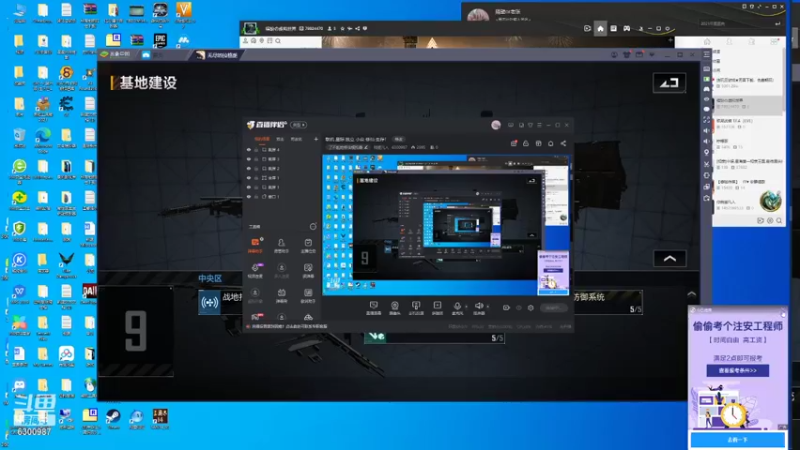This screenshot has height=450, width=800.
Task: Select the 防御系统 card
Action: (x=607, y=302)
